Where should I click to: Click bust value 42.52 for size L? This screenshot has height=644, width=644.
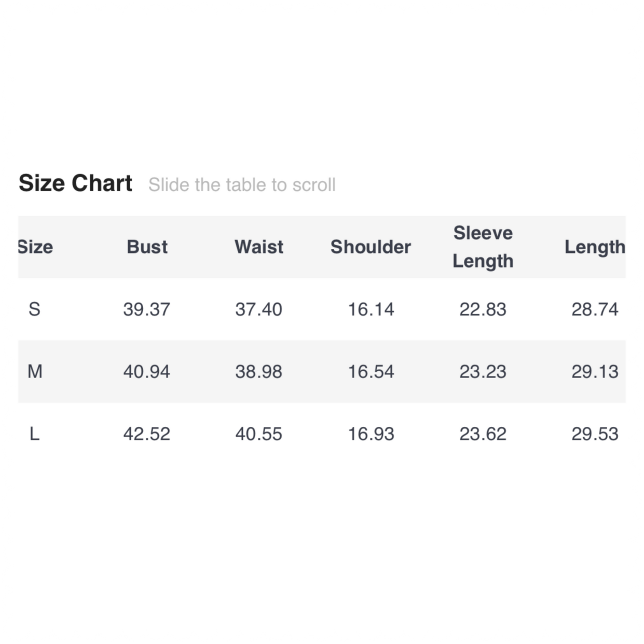coord(147,434)
